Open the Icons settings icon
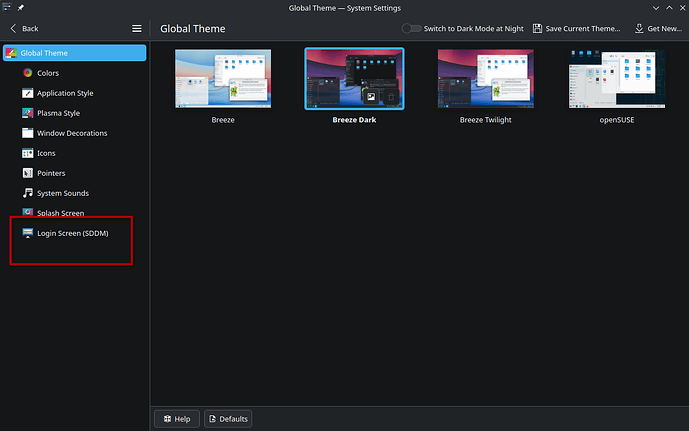The width and height of the screenshot is (689, 431). pos(28,153)
